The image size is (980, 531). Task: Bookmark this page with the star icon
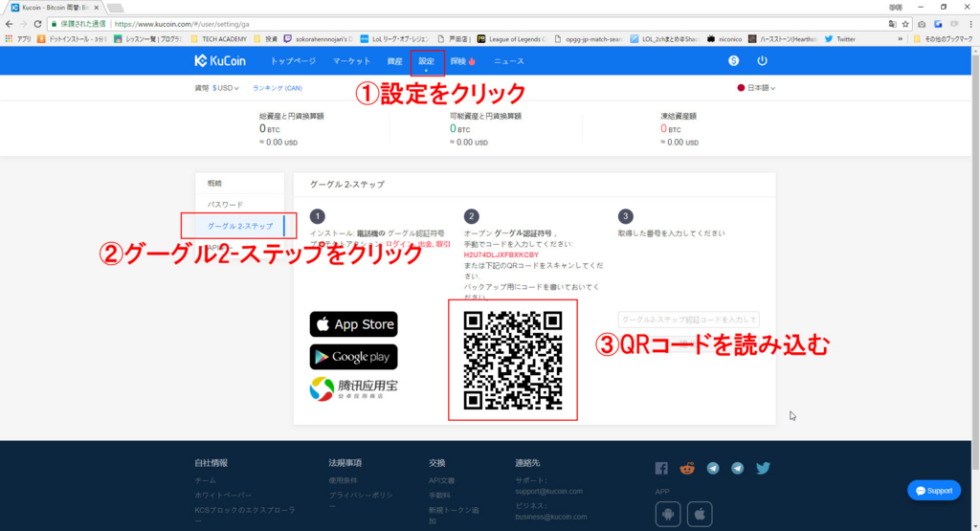(905, 24)
